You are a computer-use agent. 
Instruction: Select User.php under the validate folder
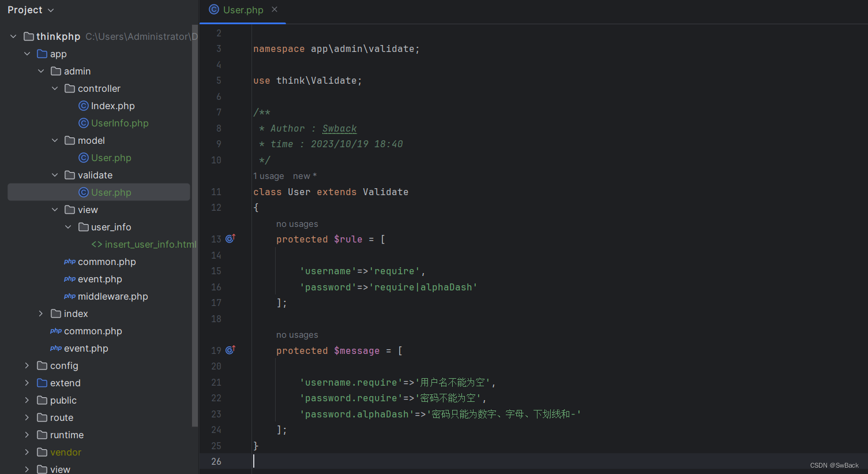pyautogui.click(x=111, y=192)
